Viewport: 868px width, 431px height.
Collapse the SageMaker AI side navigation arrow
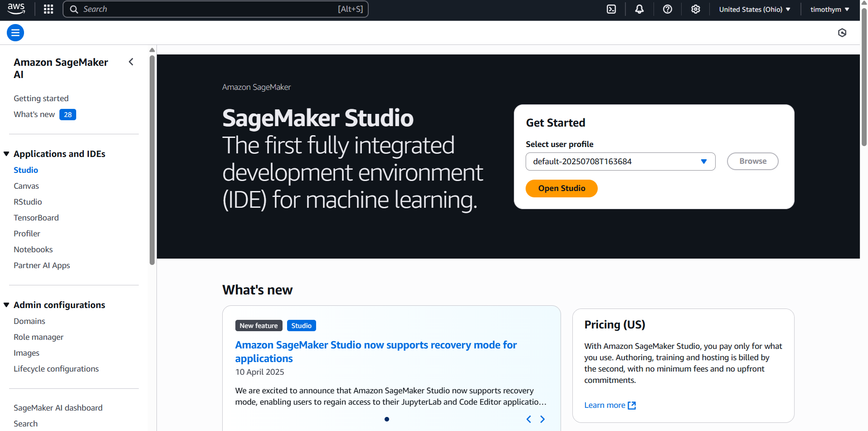tap(131, 62)
